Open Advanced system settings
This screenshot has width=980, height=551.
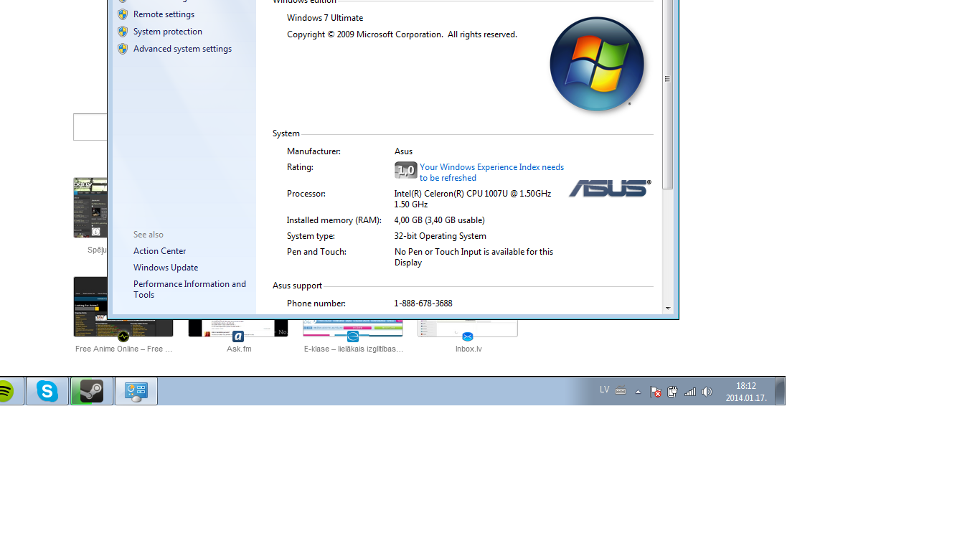coord(182,49)
